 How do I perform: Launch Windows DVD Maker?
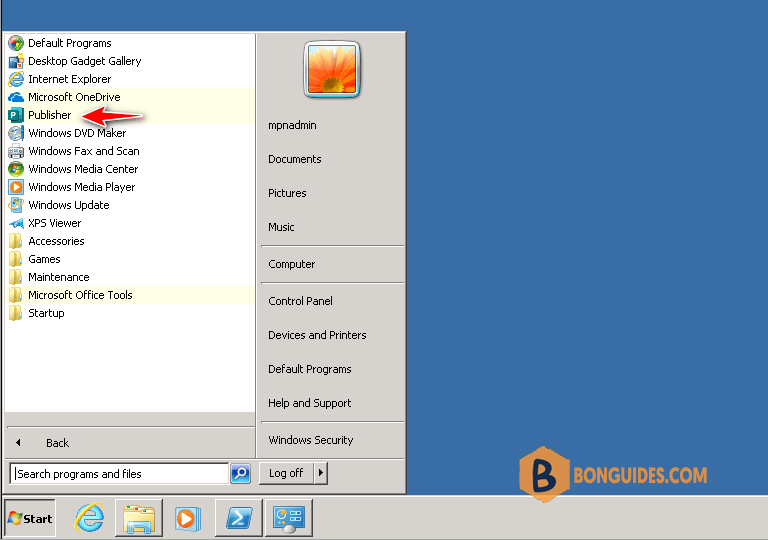point(130,133)
